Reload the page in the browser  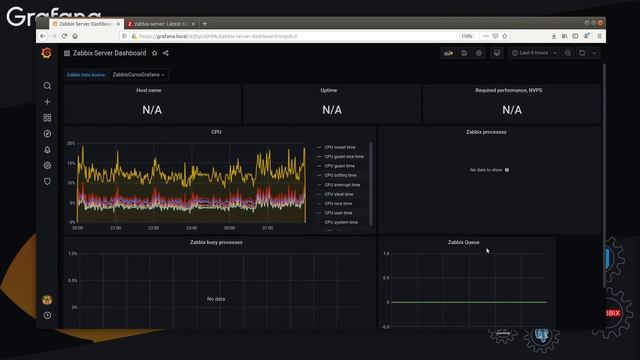coord(64,36)
